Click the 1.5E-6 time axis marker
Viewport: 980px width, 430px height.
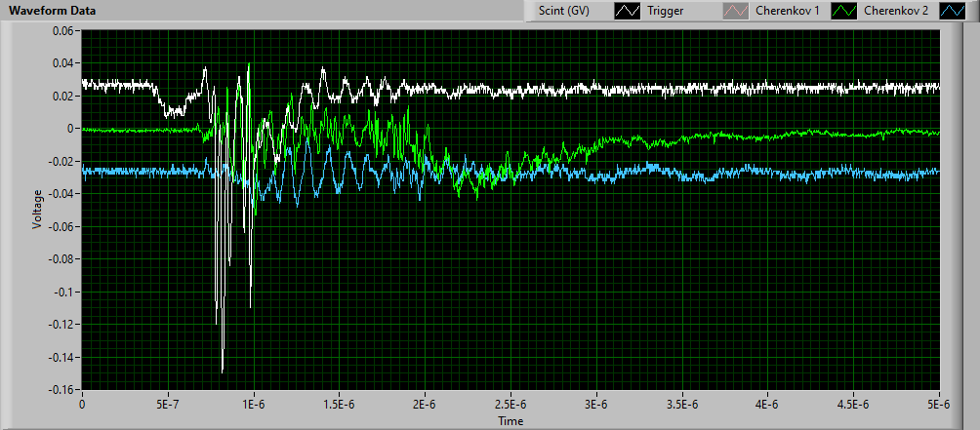(x=340, y=404)
